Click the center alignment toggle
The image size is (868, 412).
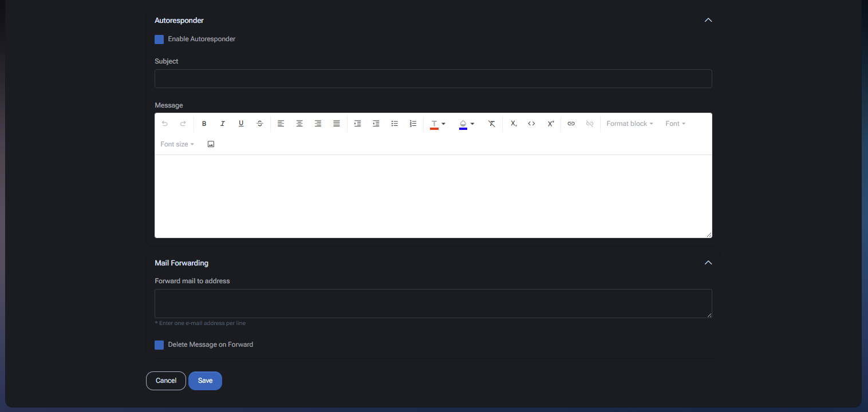coord(299,123)
